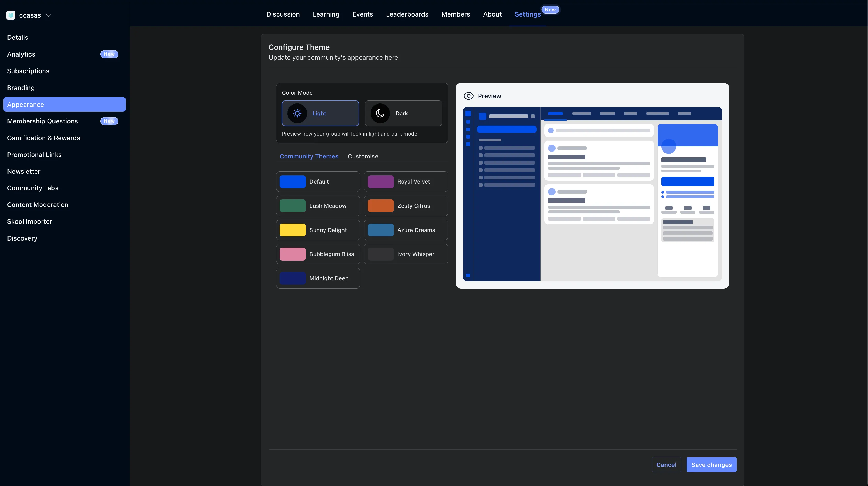The height and width of the screenshot is (486, 868).
Task: Go to the Members tab
Action: pos(456,14)
